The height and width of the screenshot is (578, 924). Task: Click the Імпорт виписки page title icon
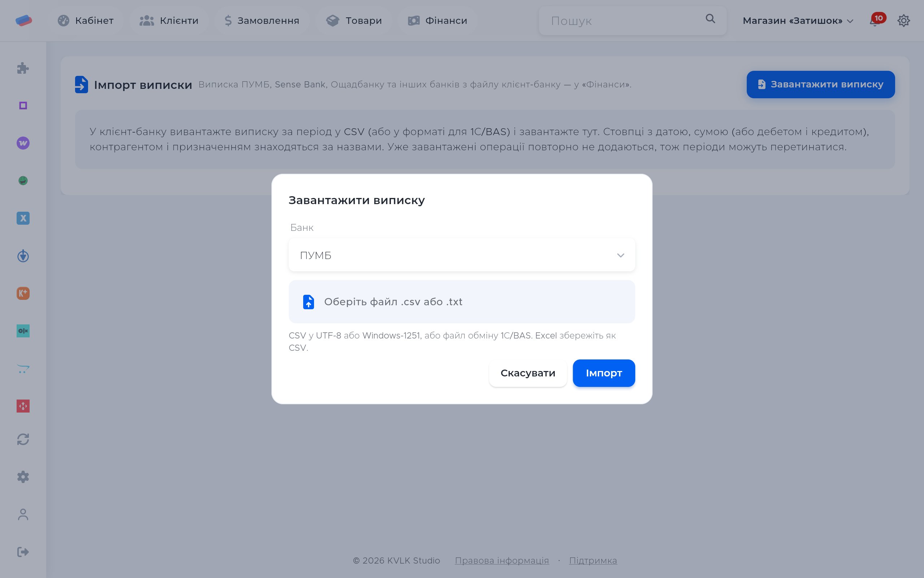click(81, 85)
